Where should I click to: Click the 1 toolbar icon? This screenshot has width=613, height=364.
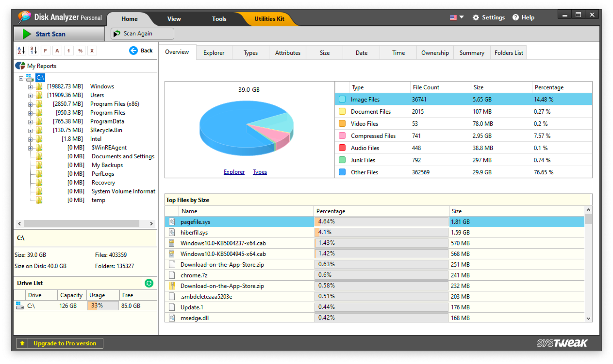(x=69, y=50)
